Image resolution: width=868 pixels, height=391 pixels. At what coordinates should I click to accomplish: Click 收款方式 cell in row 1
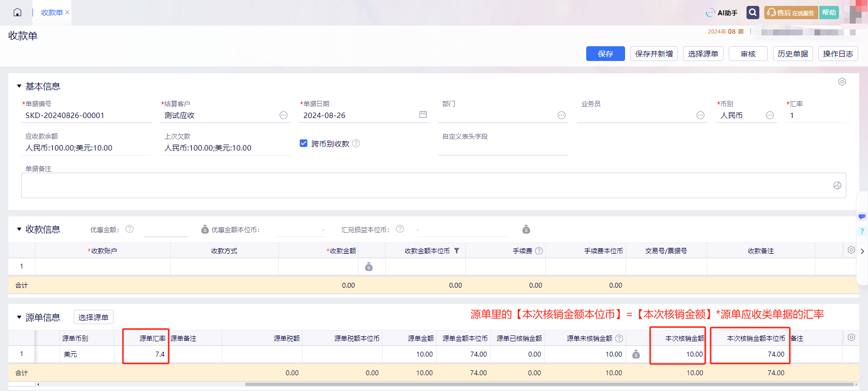(224, 266)
